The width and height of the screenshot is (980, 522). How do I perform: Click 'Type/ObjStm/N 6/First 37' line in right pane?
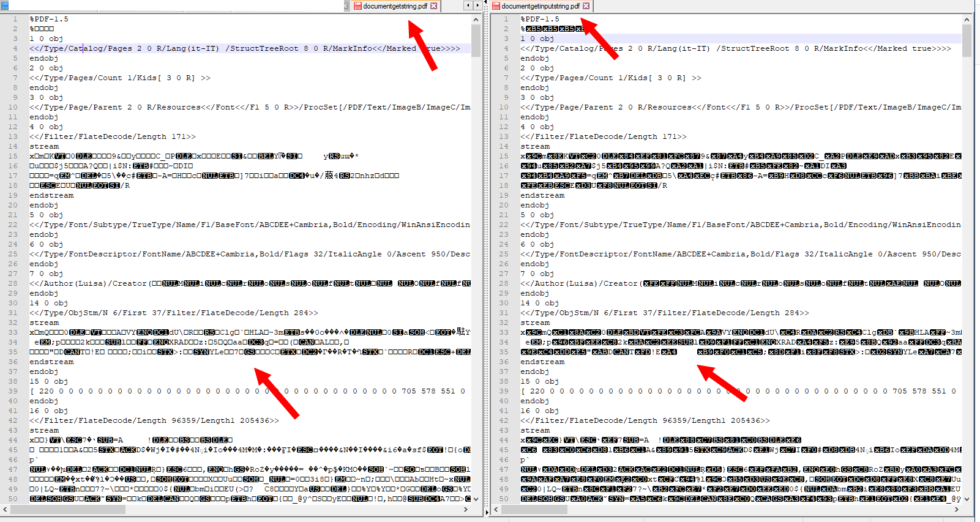click(665, 313)
